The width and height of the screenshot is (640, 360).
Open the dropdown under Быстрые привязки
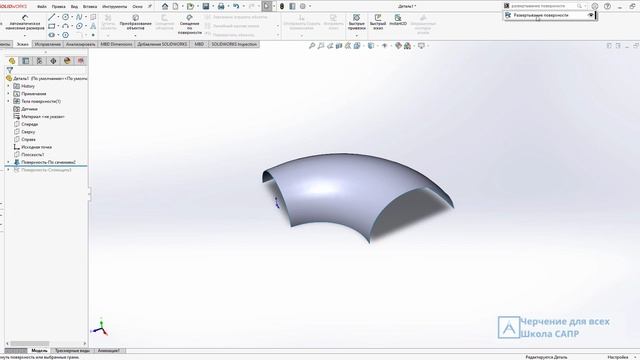(x=356, y=36)
